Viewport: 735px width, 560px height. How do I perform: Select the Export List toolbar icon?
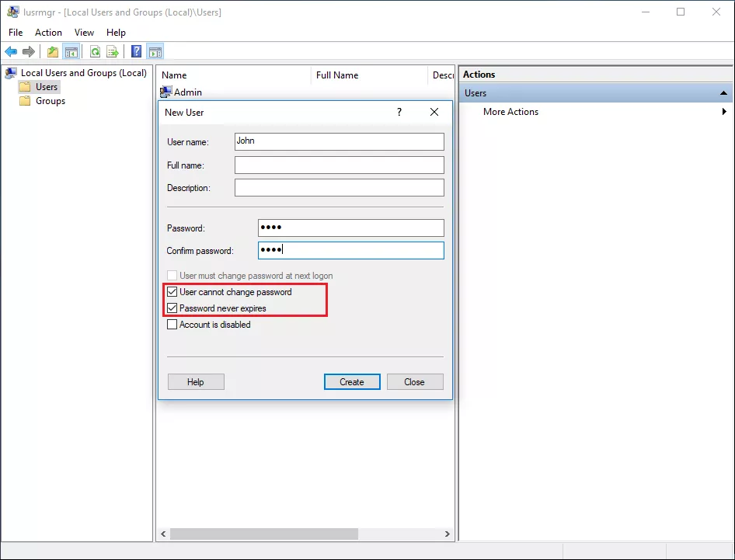112,51
